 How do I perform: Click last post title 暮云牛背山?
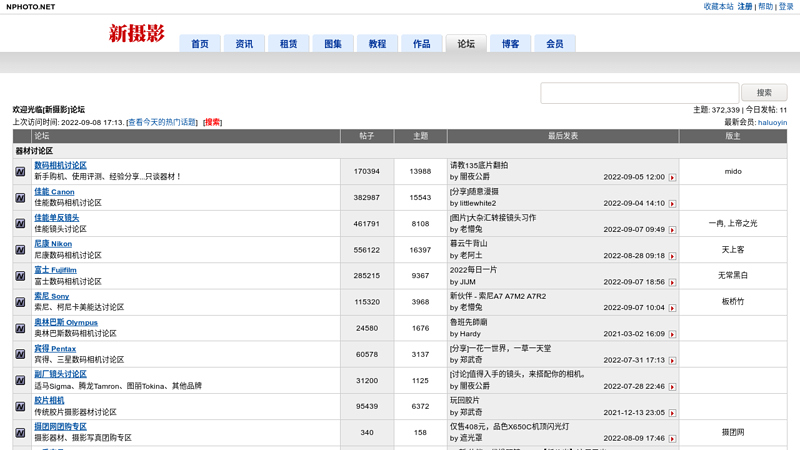coord(468,243)
